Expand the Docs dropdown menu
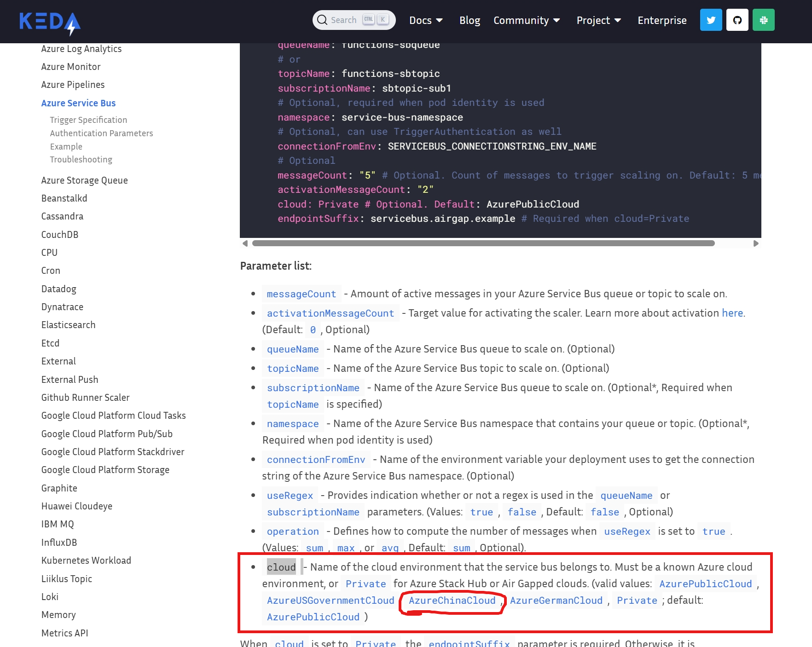Image resolution: width=812 pixels, height=647 pixels. coord(426,20)
